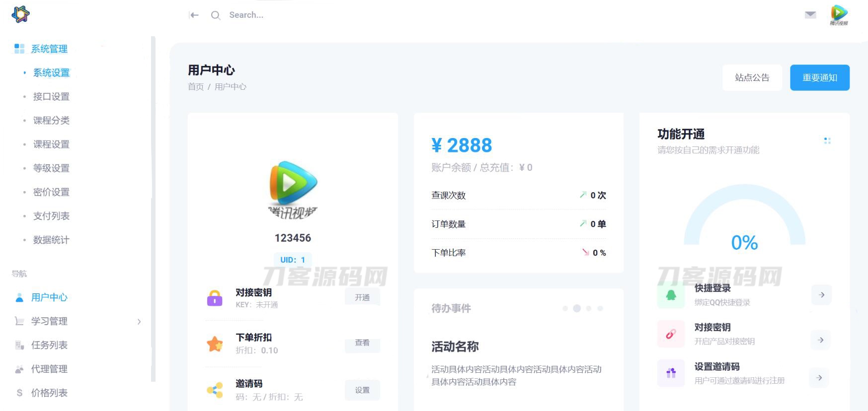Select the second carousel dot in 待办事件

click(x=577, y=308)
